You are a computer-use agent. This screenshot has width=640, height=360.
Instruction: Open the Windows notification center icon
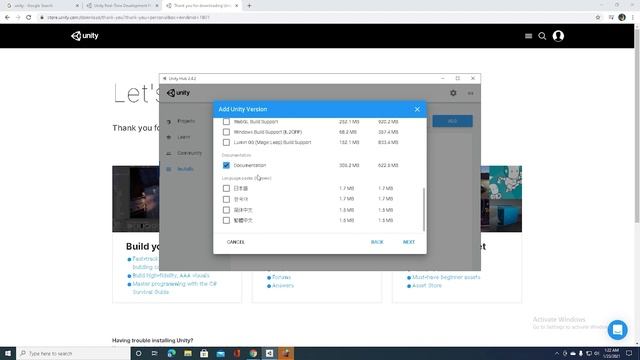coord(629,353)
